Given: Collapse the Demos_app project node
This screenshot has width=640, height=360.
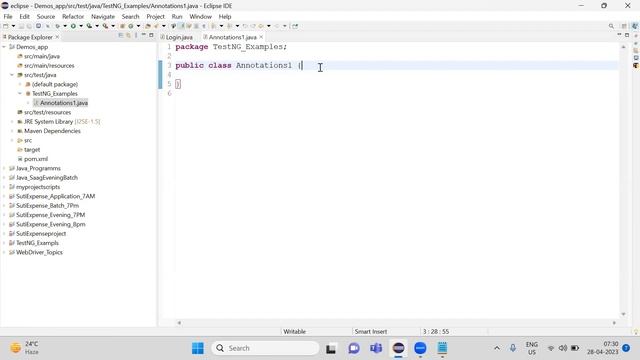Looking at the screenshot, I should (4, 47).
